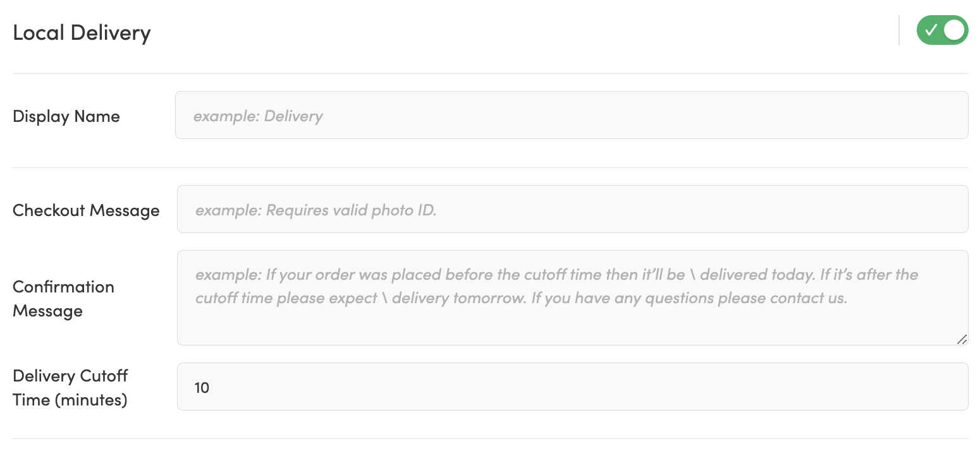The width and height of the screenshot is (980, 456).
Task: Click the "Local Delivery" section heading
Action: click(82, 33)
